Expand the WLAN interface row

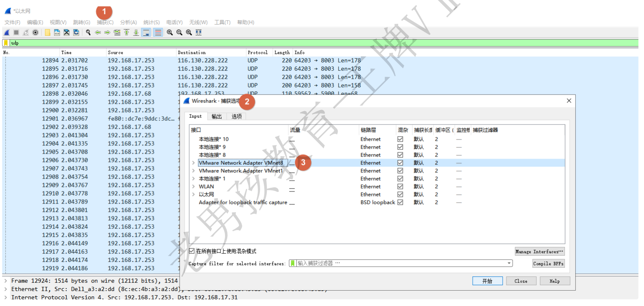click(193, 187)
